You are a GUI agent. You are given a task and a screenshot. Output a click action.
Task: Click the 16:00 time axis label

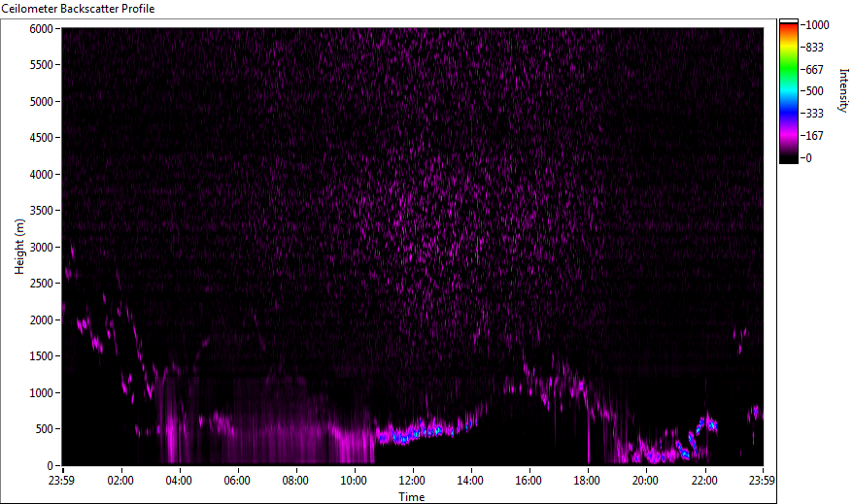[529, 481]
